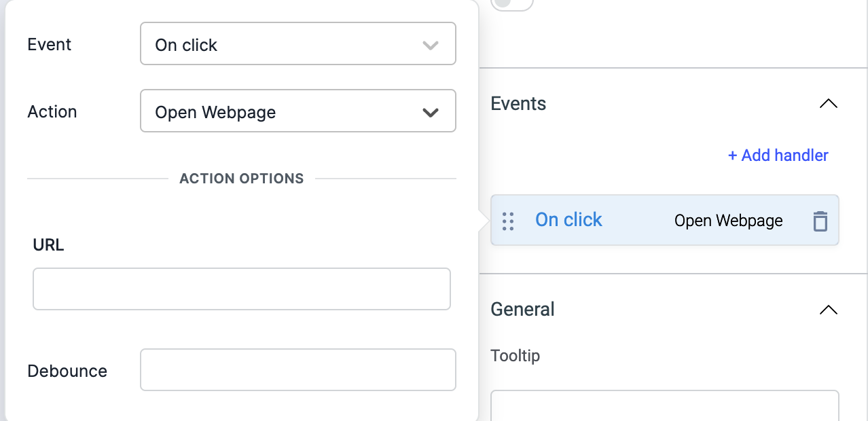This screenshot has width=868, height=421.
Task: Select the On click handler link
Action: [x=568, y=220]
